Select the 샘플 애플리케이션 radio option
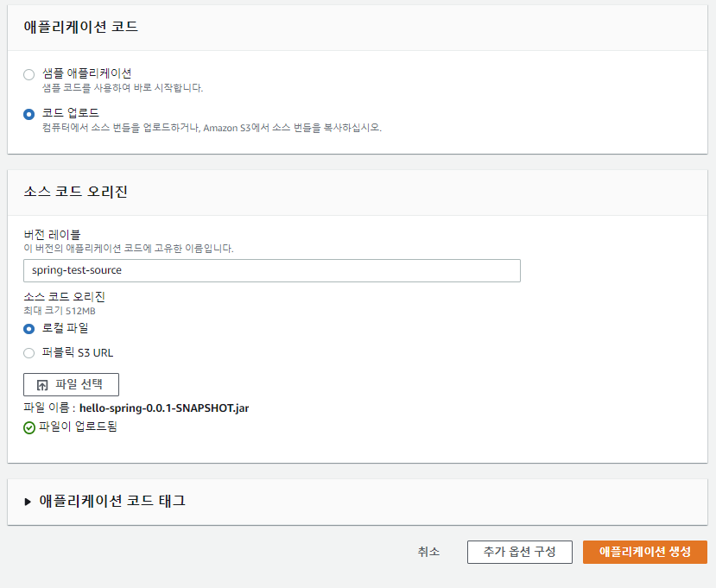Image resolution: width=716 pixels, height=588 pixels. (29, 74)
